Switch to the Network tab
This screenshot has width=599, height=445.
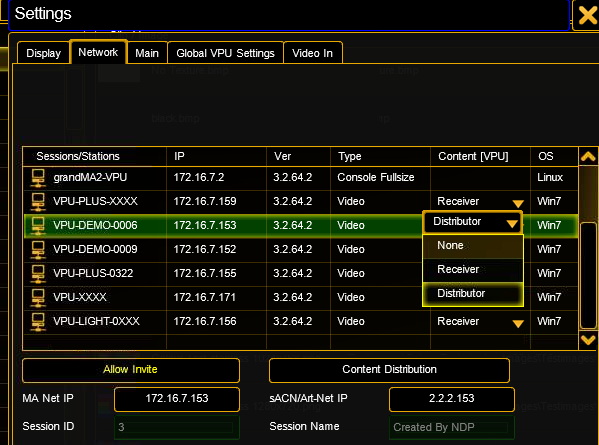(x=98, y=52)
